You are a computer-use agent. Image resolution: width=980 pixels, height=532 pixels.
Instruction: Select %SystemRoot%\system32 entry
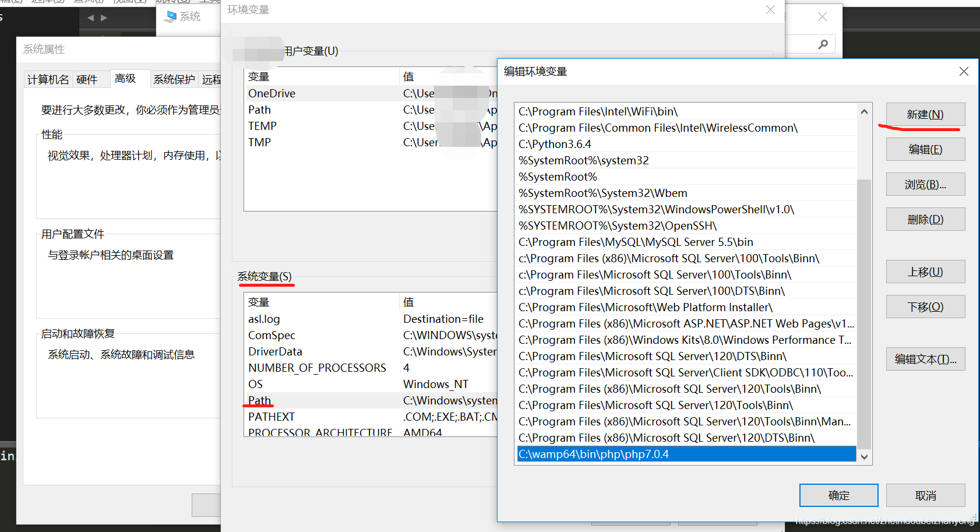pos(686,160)
